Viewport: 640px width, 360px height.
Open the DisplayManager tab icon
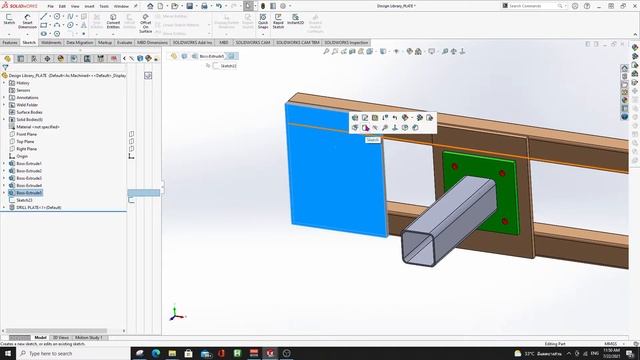[x=61, y=59]
